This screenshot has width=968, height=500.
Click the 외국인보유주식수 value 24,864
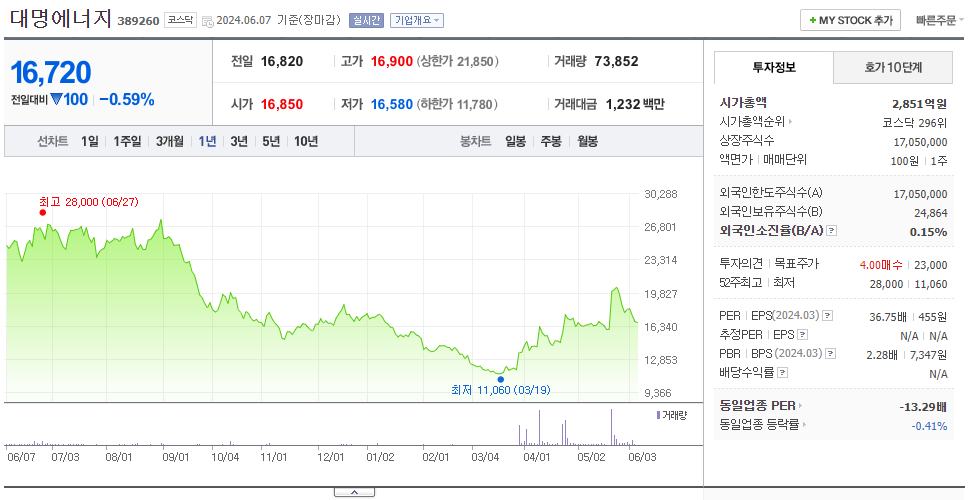point(931,213)
